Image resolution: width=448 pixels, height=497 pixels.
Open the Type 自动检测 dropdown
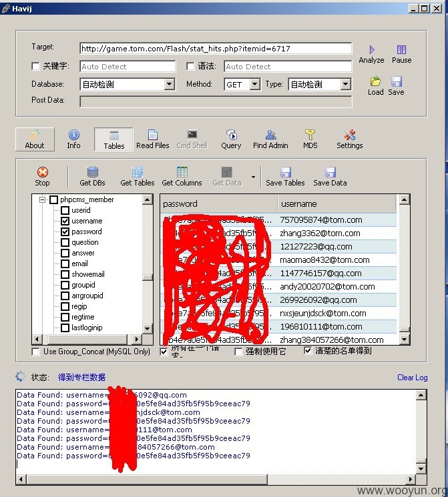(346, 84)
